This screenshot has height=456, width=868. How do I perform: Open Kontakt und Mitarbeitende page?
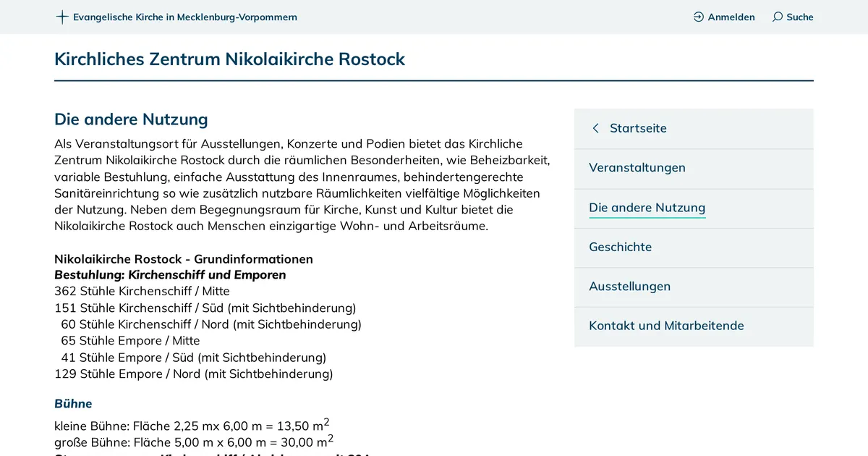[x=665, y=326]
